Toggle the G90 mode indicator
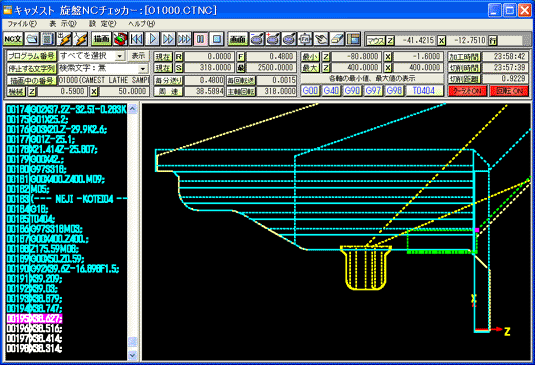535x365 pixels. coord(352,91)
